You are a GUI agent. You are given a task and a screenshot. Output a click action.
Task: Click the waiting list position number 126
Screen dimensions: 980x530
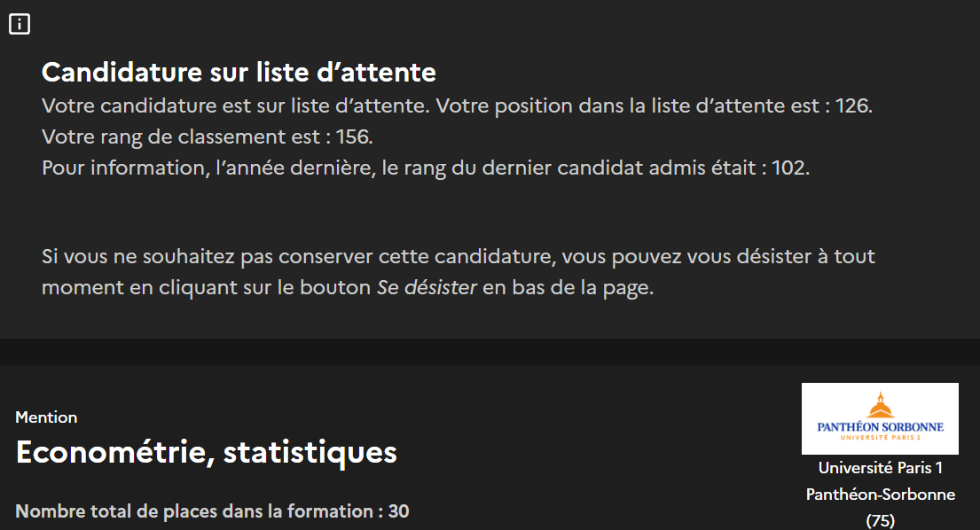coord(852,106)
